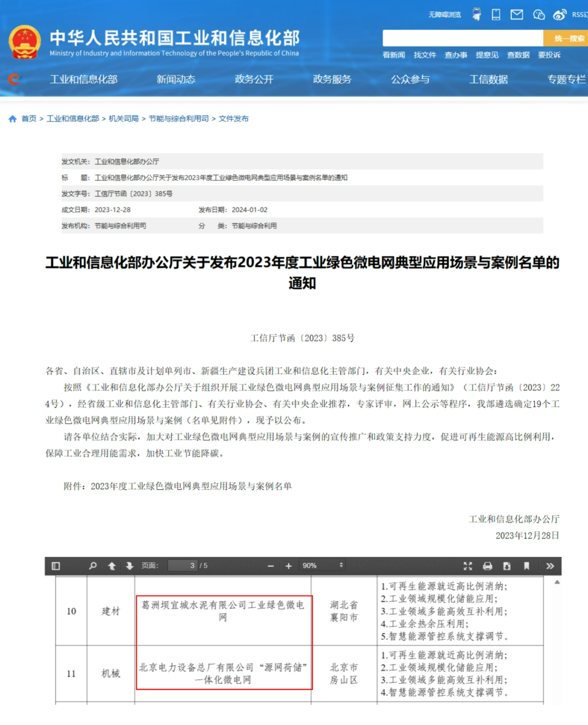
Task: Click PDF table cell 湖北省襄阳市
Action: pyautogui.click(x=344, y=611)
